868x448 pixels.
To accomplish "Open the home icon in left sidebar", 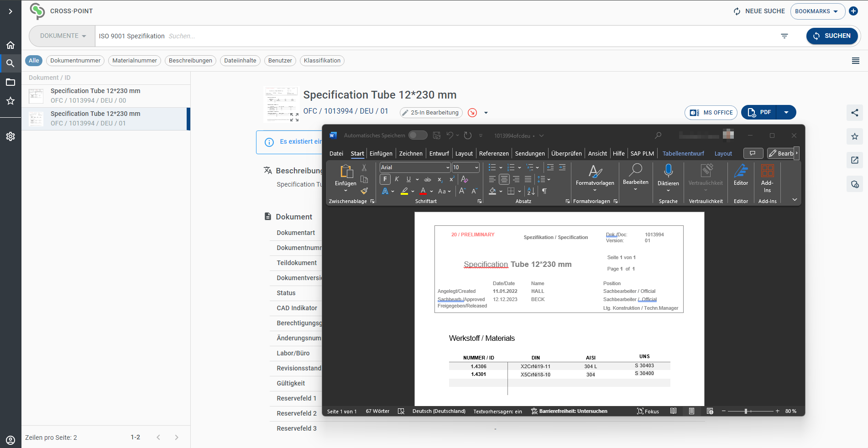I will 10,45.
